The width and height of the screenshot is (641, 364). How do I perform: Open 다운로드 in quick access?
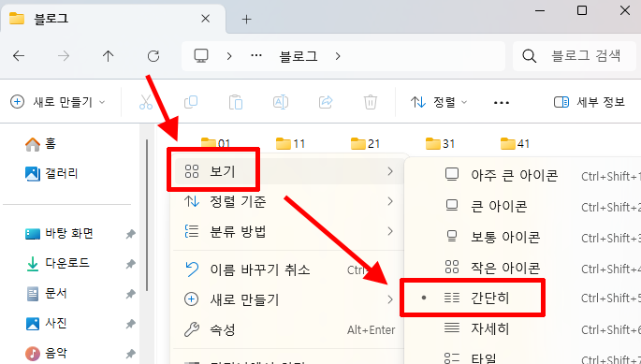tap(57, 263)
